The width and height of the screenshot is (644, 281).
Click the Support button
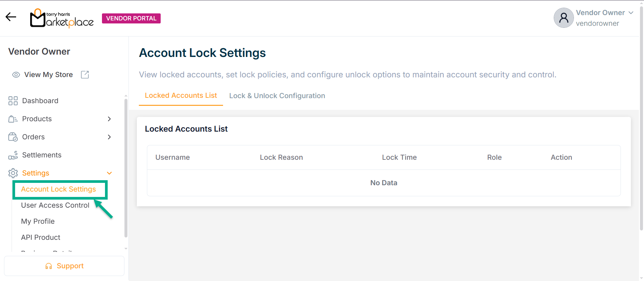point(64,266)
